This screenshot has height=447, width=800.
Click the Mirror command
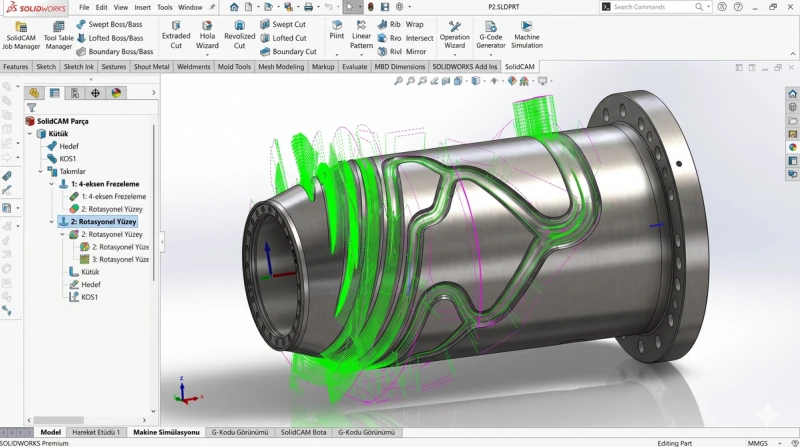pyautogui.click(x=416, y=52)
